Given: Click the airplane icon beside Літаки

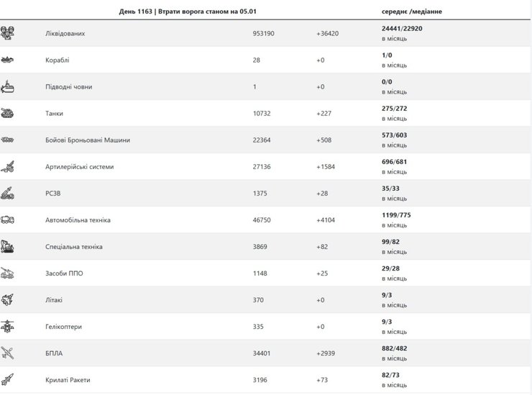Looking at the screenshot, I should [x=8, y=299].
